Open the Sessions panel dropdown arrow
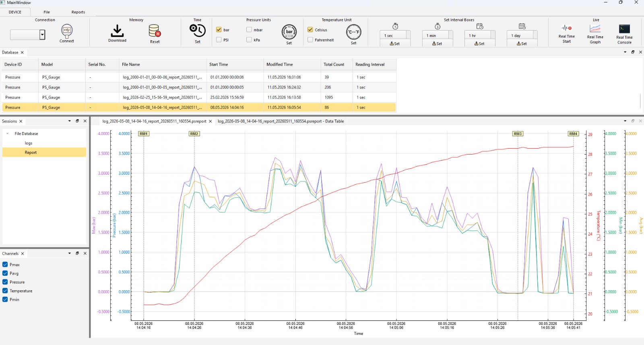This screenshot has height=345, width=644. point(70,121)
